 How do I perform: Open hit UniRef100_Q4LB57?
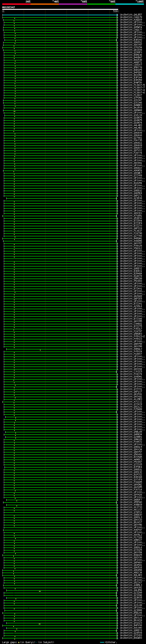[131, 15]
